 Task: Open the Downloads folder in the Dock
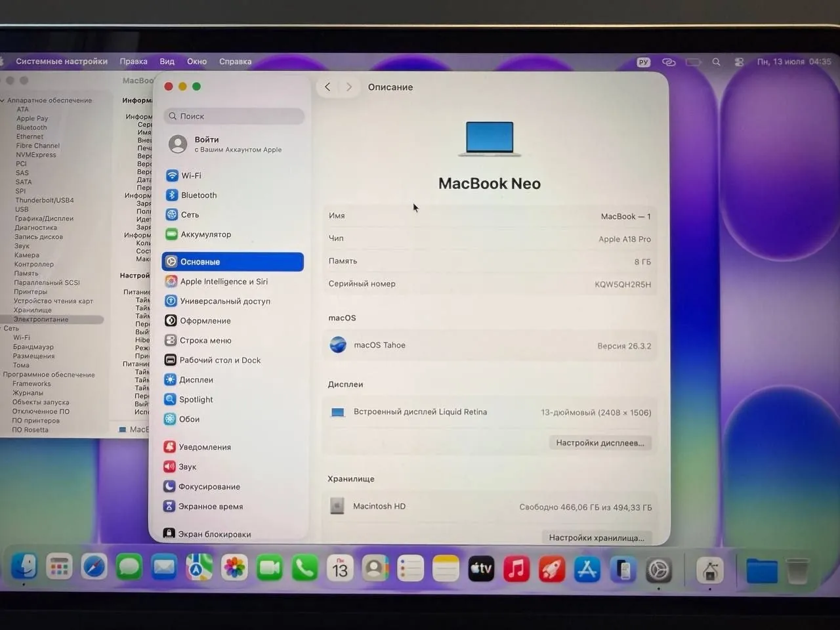pyautogui.click(x=761, y=571)
